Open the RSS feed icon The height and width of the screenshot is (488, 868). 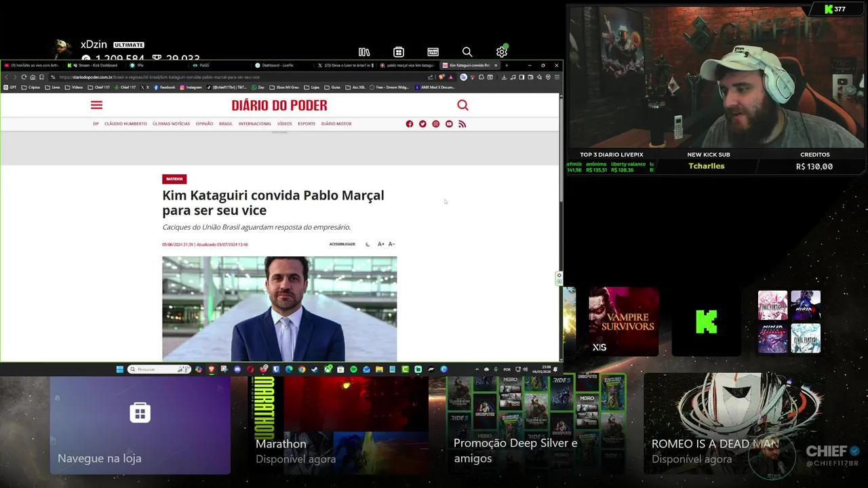[x=462, y=124]
